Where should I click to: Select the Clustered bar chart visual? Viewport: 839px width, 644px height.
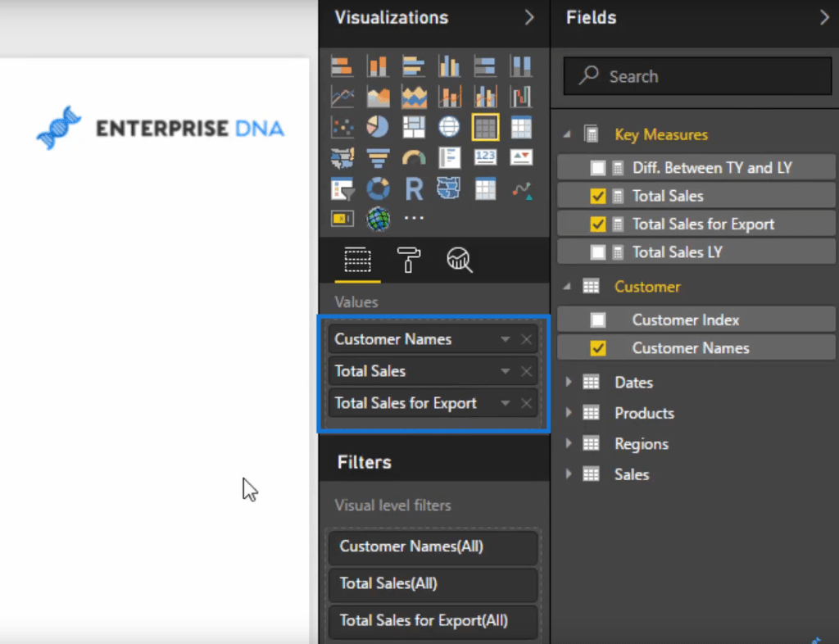click(414, 67)
